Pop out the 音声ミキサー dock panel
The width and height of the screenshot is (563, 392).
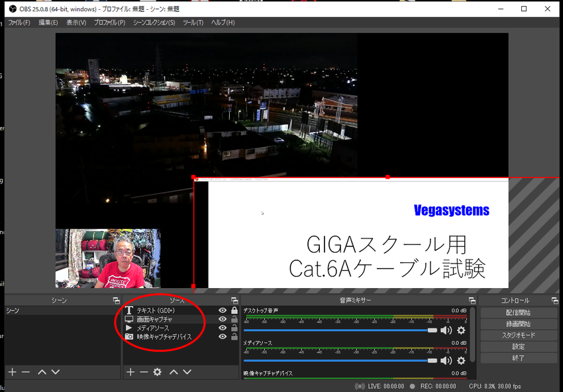point(472,301)
